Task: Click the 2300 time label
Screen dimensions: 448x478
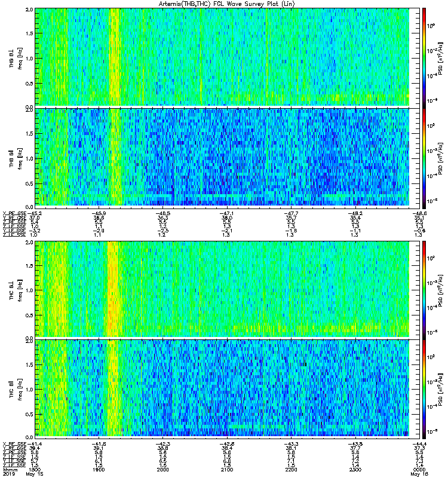Action: point(355,470)
